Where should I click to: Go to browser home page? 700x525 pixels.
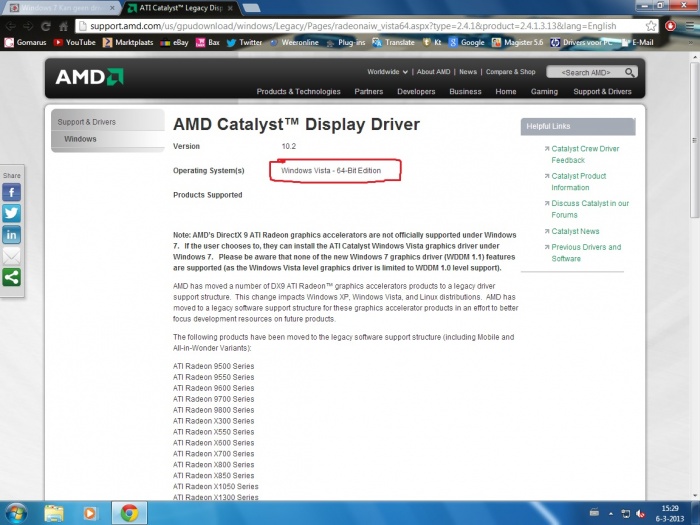63,26
